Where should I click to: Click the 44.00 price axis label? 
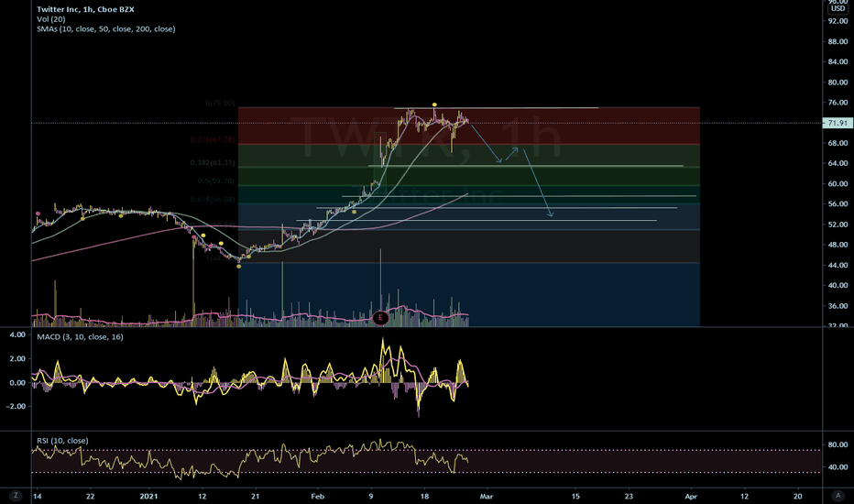click(x=838, y=266)
